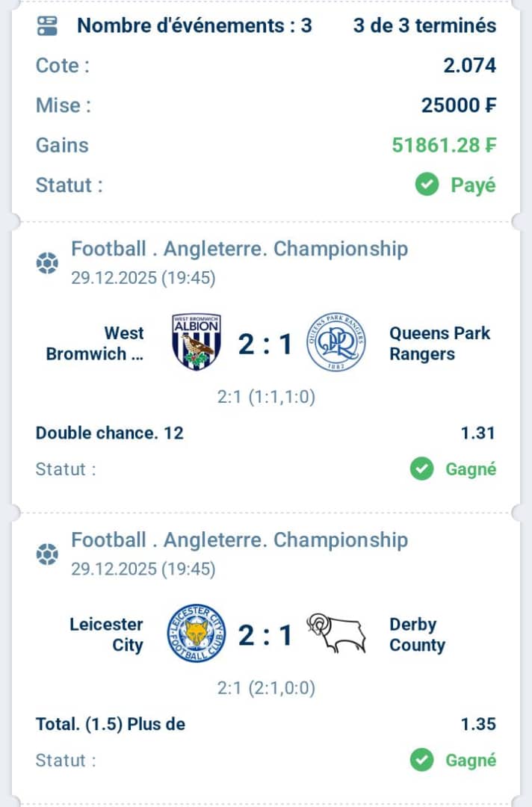This screenshot has width=532, height=807.
Task: Click the Leicester City fox crest
Action: (x=197, y=634)
